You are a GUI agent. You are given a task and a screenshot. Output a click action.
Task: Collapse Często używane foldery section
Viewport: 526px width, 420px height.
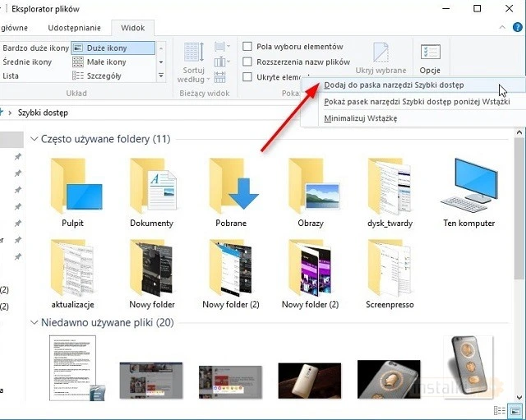34,140
